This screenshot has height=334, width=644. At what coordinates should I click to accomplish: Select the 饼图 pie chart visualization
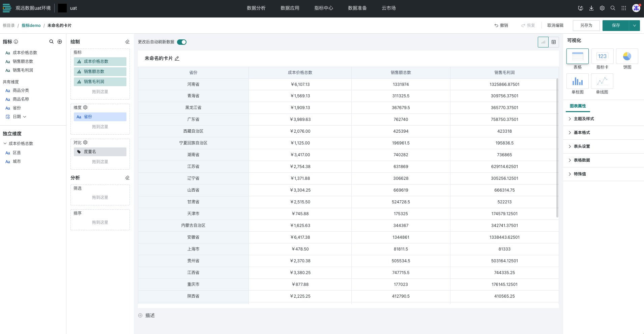(627, 56)
